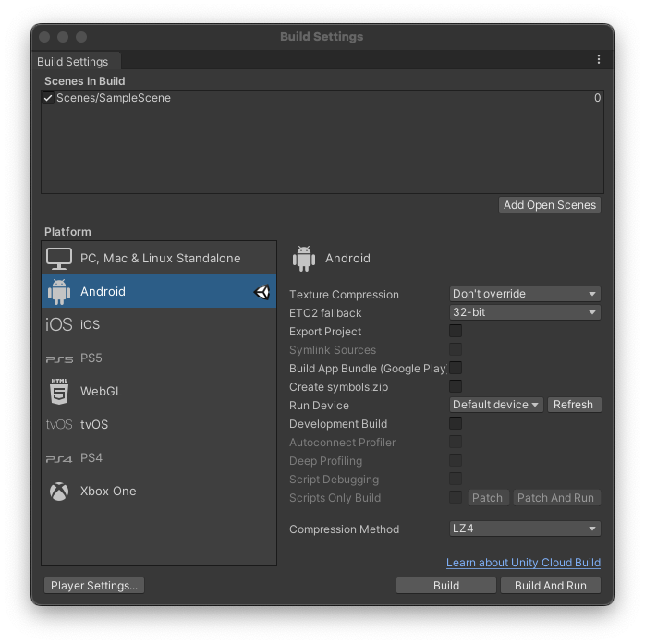Viewport: 645px width, 644px height.
Task: Uncheck the Scenes/SampleScene checkbox
Action: [48, 98]
